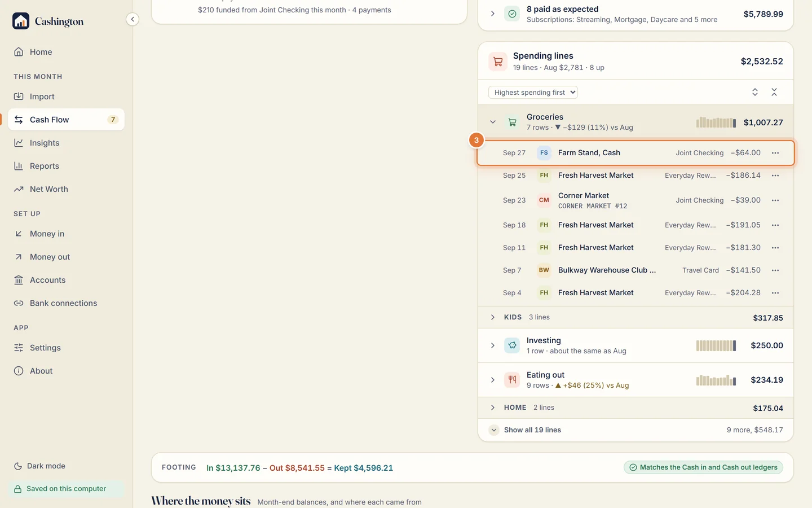Open the more menu for the Sep 4 Fresh Harvest Market row
This screenshot has height=508, width=812.
pyautogui.click(x=775, y=293)
